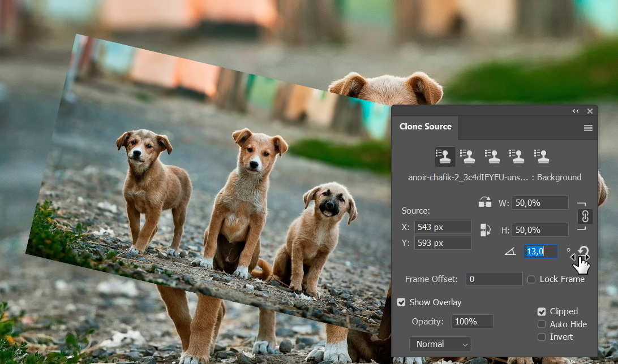Enable the Auto Hide checkbox
618x364 pixels.
click(x=542, y=324)
